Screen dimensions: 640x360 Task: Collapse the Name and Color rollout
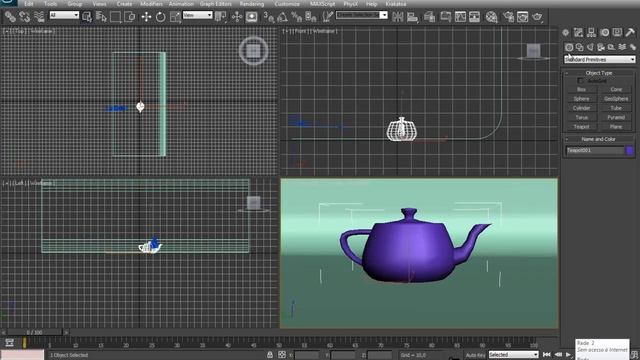pos(599,139)
